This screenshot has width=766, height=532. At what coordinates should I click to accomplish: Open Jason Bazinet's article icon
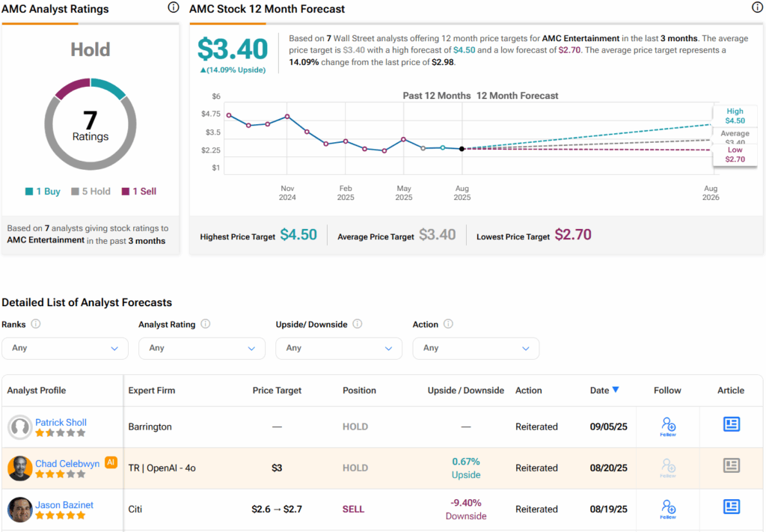coord(731,507)
